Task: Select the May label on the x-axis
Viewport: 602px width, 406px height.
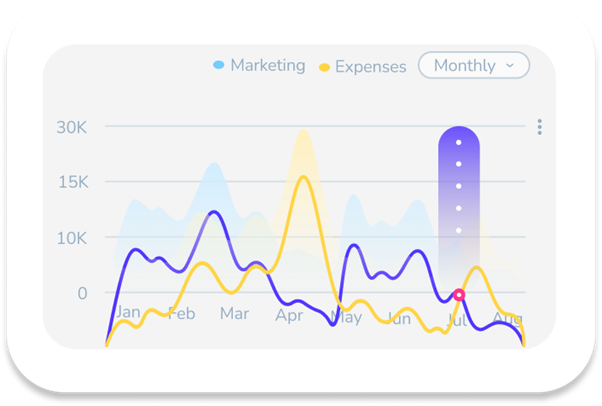Action: pos(345,318)
